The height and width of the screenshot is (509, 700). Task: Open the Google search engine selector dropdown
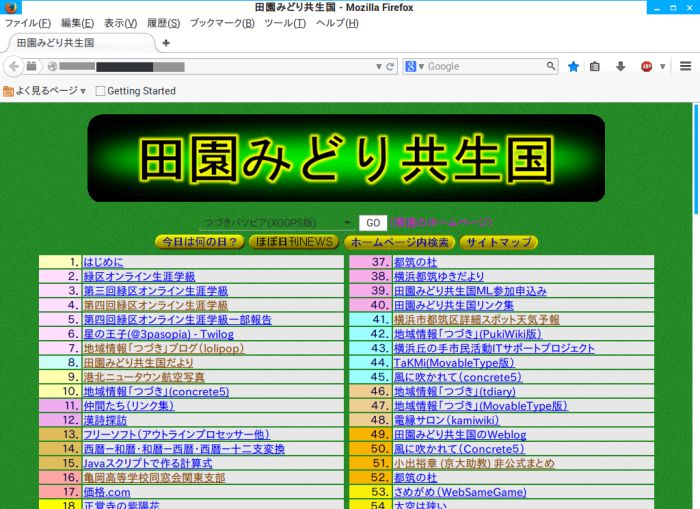tap(414, 67)
